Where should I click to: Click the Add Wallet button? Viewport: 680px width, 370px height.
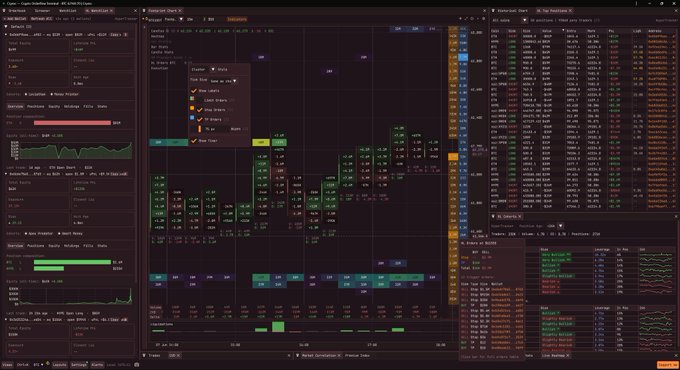click(x=15, y=19)
